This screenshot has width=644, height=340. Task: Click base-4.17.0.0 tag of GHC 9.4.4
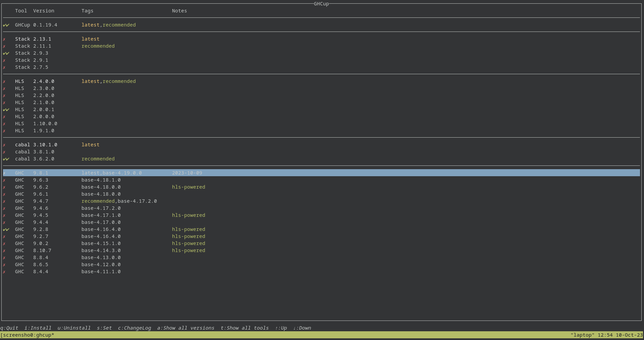(101, 222)
